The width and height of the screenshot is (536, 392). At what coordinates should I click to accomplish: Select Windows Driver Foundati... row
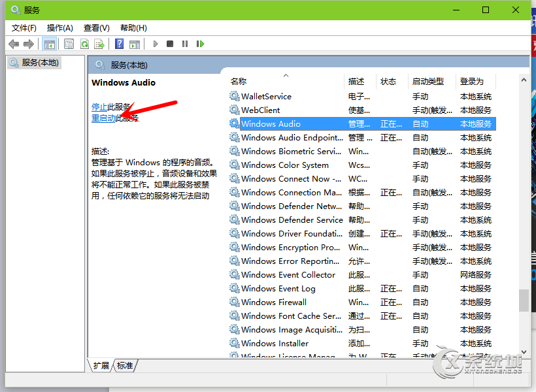(362, 233)
